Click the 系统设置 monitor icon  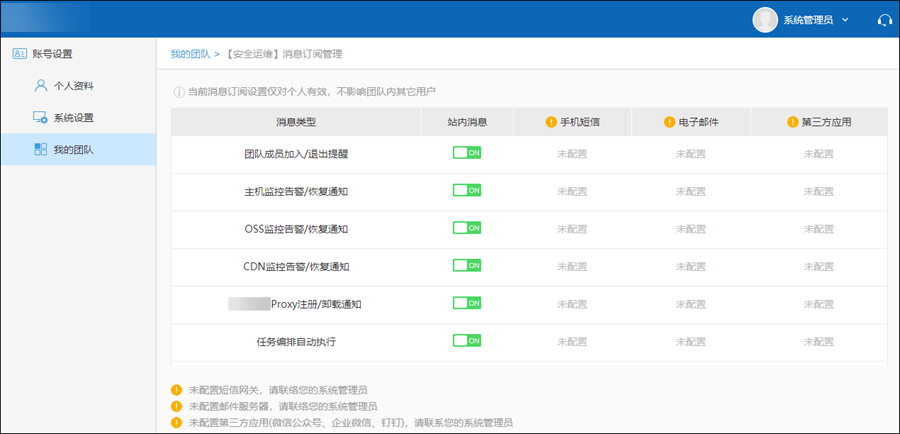tap(41, 118)
